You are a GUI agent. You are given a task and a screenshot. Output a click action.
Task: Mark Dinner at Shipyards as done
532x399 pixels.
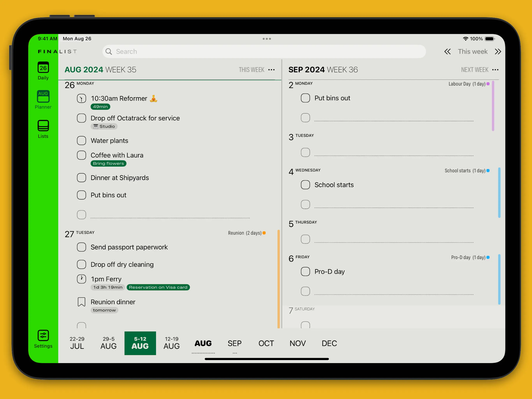81,178
